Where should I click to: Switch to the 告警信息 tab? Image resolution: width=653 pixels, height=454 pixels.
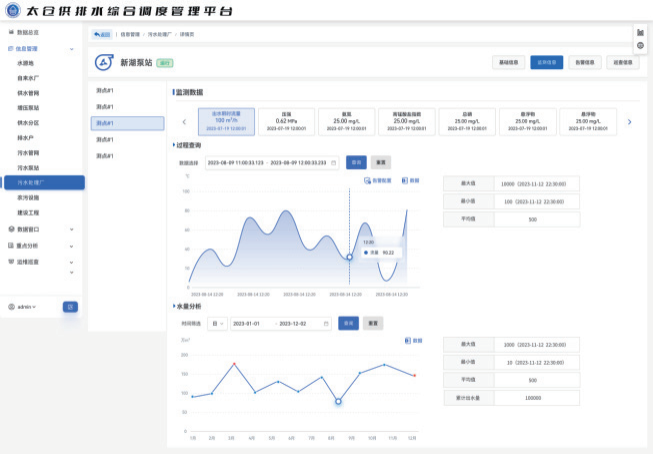click(585, 62)
